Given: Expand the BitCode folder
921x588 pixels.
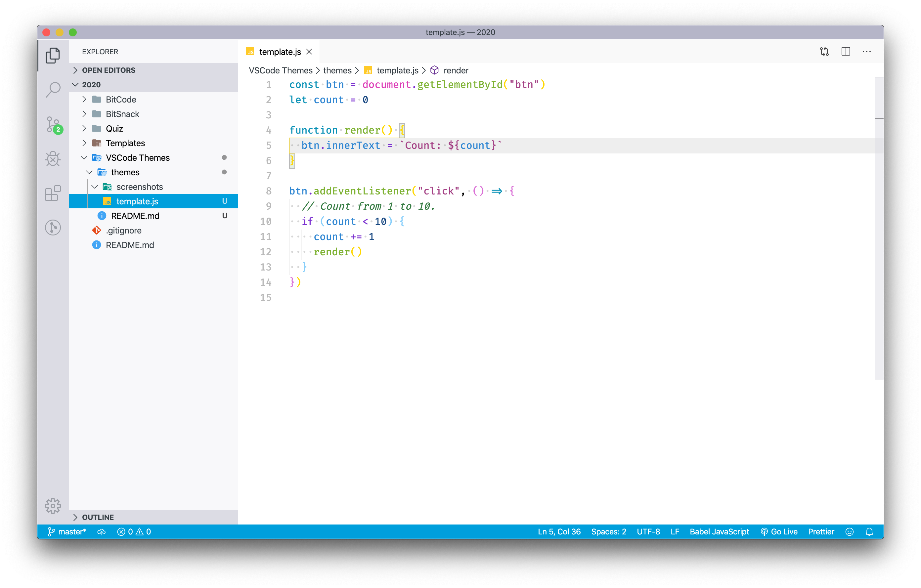Looking at the screenshot, I should pos(121,100).
